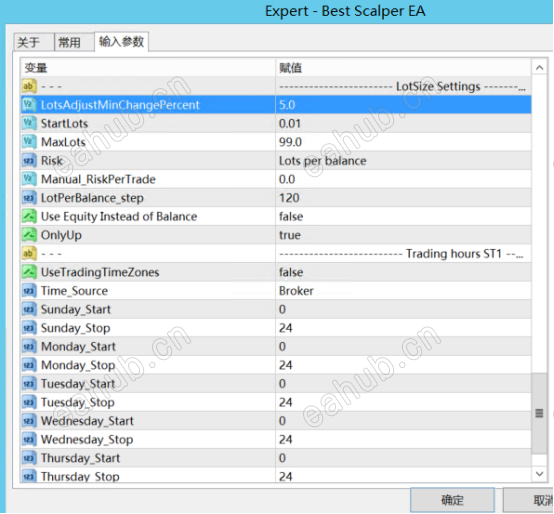Click the icon beside Thursday_Stop
Image resolution: width=554 pixels, height=514 pixels.
29,476
